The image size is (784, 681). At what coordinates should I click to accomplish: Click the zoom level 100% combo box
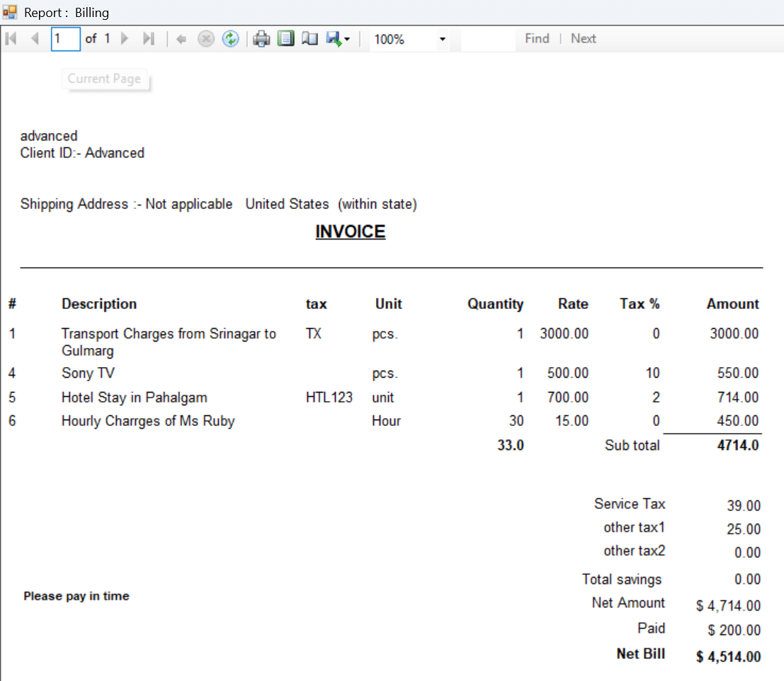404,40
